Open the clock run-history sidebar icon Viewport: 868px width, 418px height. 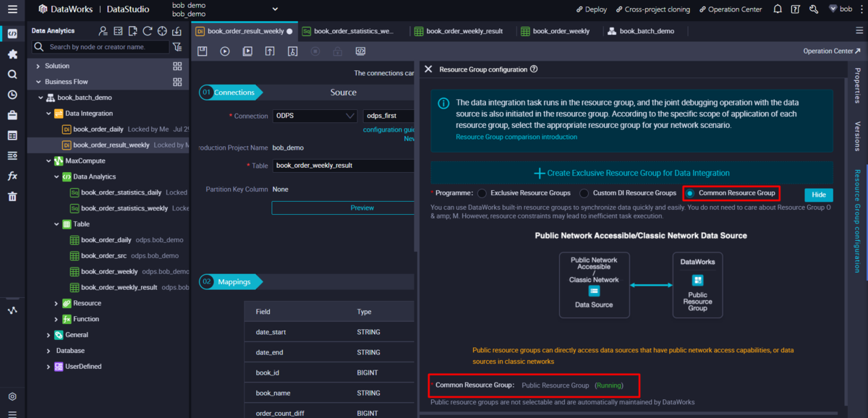point(12,95)
